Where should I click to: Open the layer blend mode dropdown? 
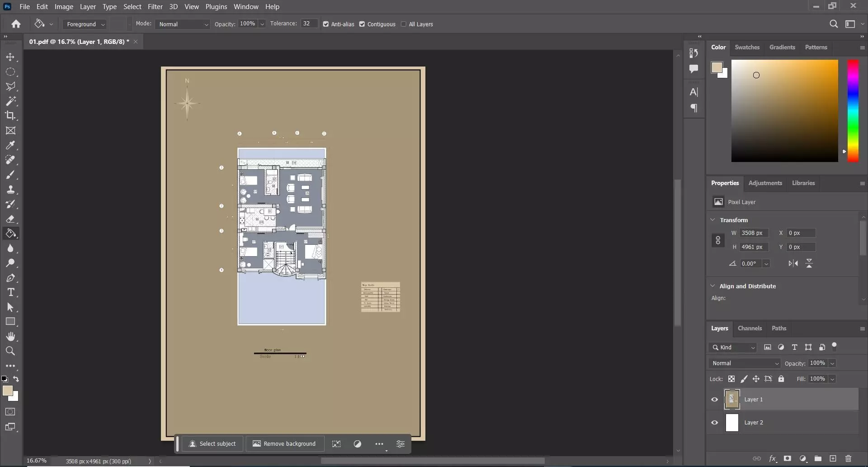point(744,363)
